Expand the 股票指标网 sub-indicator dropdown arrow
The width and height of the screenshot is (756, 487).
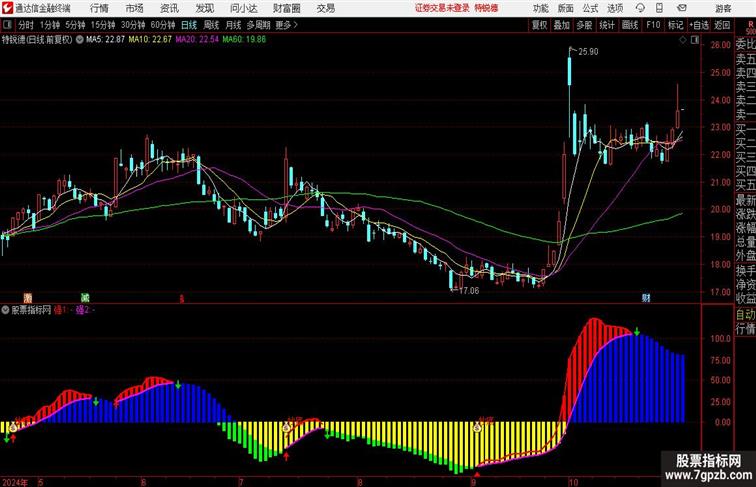(5, 310)
